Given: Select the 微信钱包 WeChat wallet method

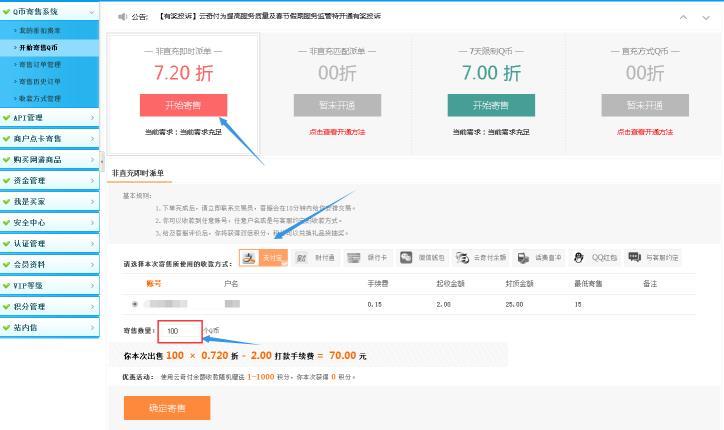Looking at the screenshot, I should pos(422,258).
